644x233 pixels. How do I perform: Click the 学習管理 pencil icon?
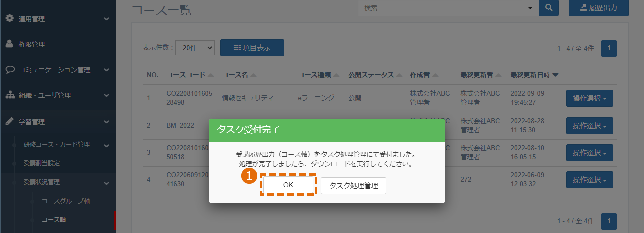pos(9,121)
